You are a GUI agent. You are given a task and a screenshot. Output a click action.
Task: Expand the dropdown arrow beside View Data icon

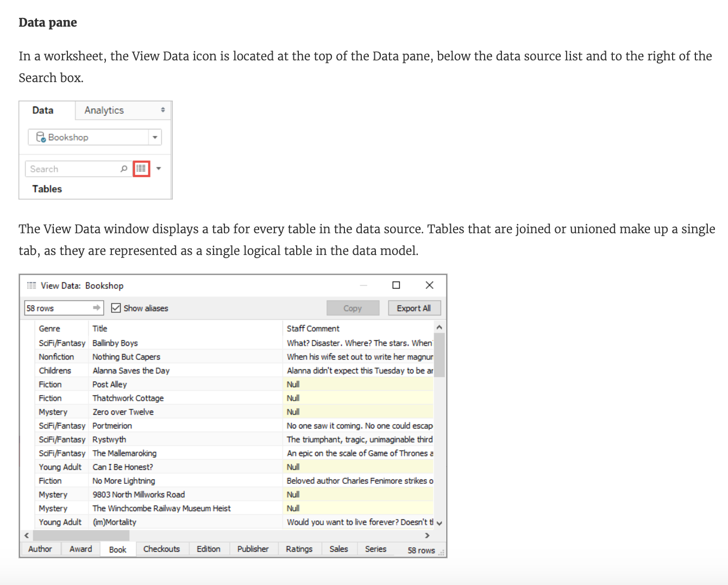click(159, 169)
